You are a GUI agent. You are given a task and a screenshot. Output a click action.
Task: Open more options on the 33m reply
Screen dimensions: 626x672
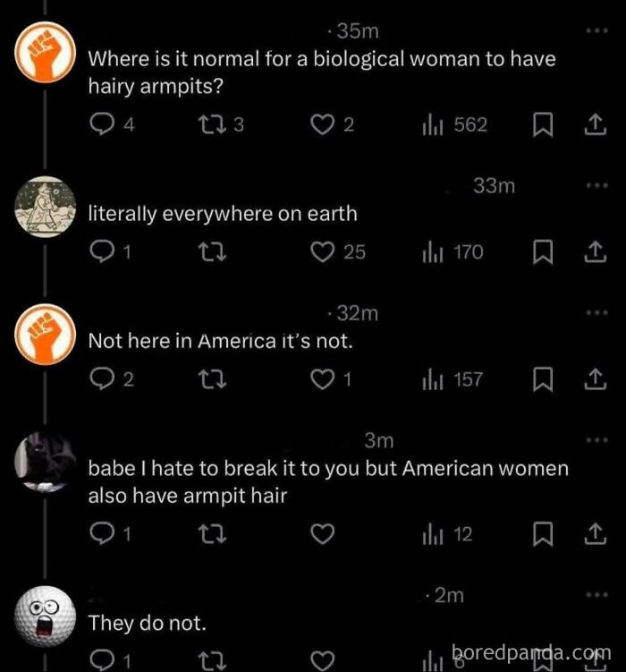596,185
